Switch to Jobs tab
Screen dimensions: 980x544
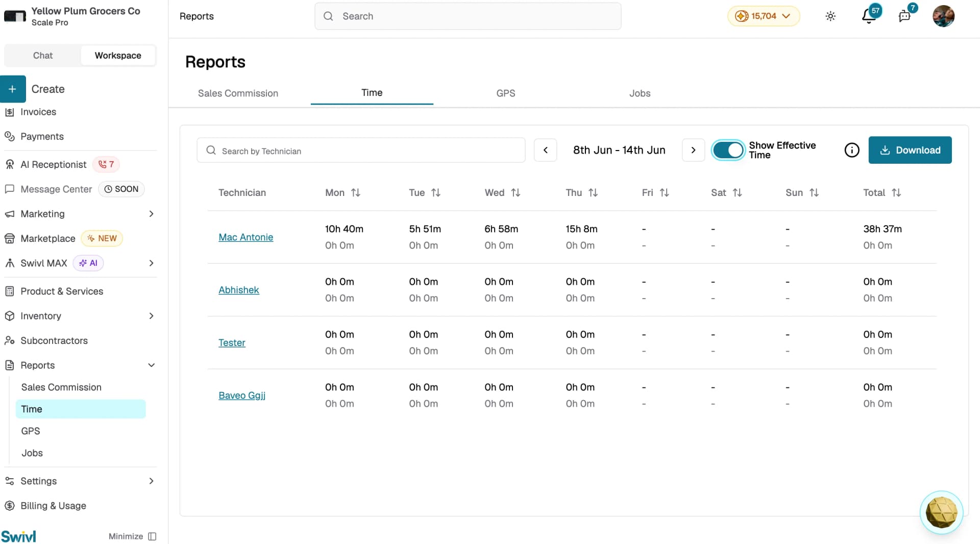pos(640,93)
